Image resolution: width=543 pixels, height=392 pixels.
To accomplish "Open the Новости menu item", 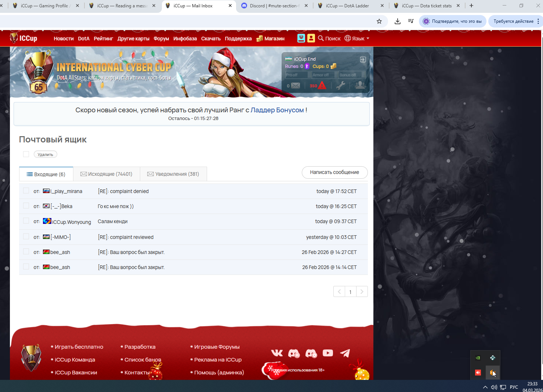I will pos(64,39).
